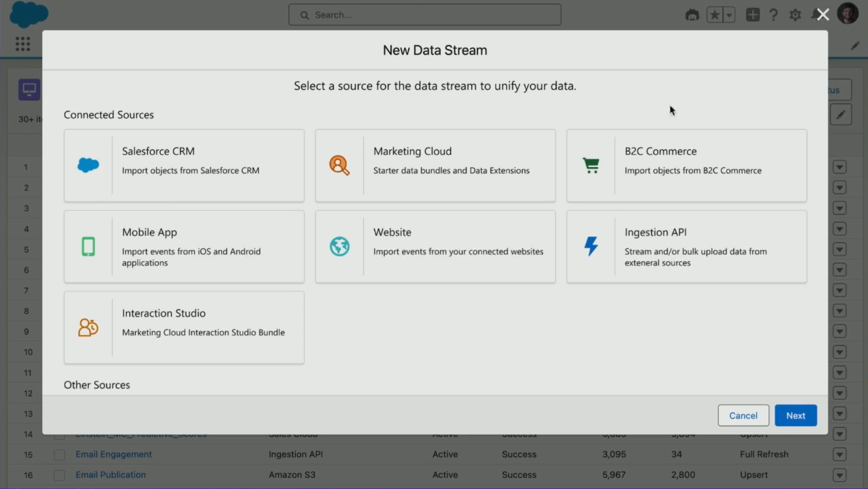The height and width of the screenshot is (489, 868).
Task: Open the Trailhead astro icon in header
Action: click(692, 15)
